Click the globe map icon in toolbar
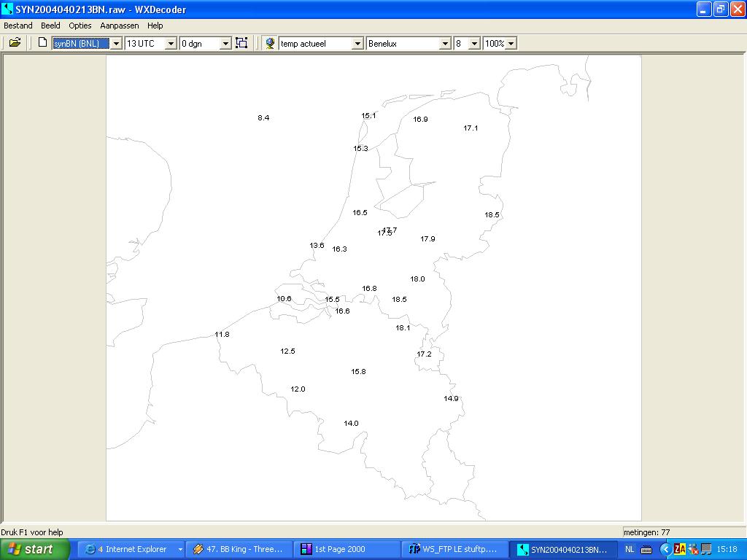Viewport: 747px width, 560px height. (270, 43)
